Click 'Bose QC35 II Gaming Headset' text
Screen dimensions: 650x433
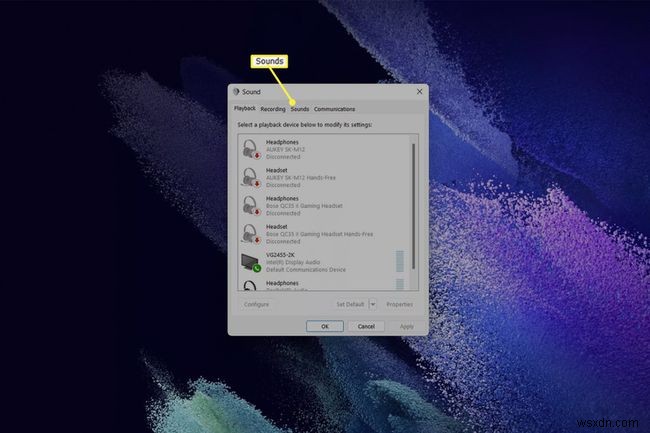pyautogui.click(x=304, y=206)
